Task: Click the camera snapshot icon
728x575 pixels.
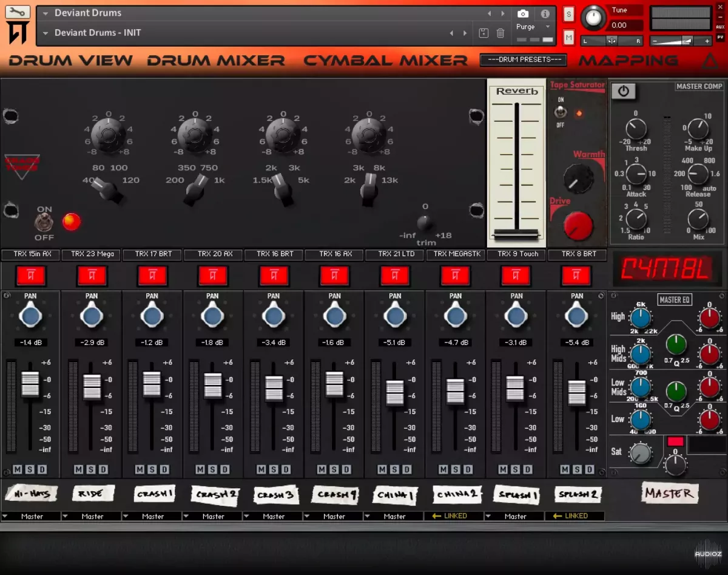Action: point(523,13)
